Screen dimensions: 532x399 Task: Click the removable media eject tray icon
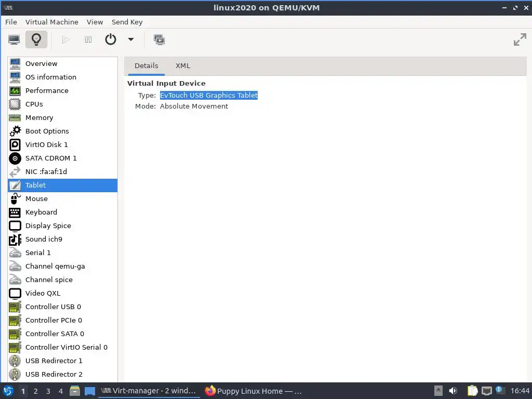(438, 391)
